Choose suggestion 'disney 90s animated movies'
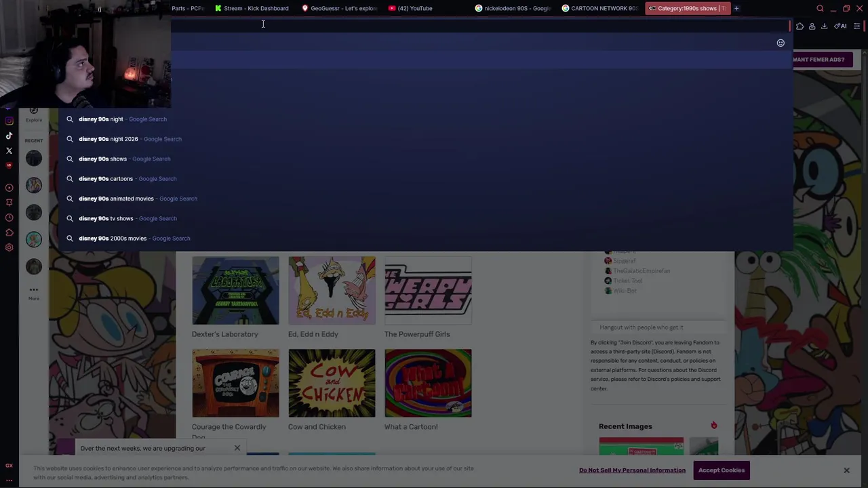The width and height of the screenshot is (868, 488). point(425,199)
